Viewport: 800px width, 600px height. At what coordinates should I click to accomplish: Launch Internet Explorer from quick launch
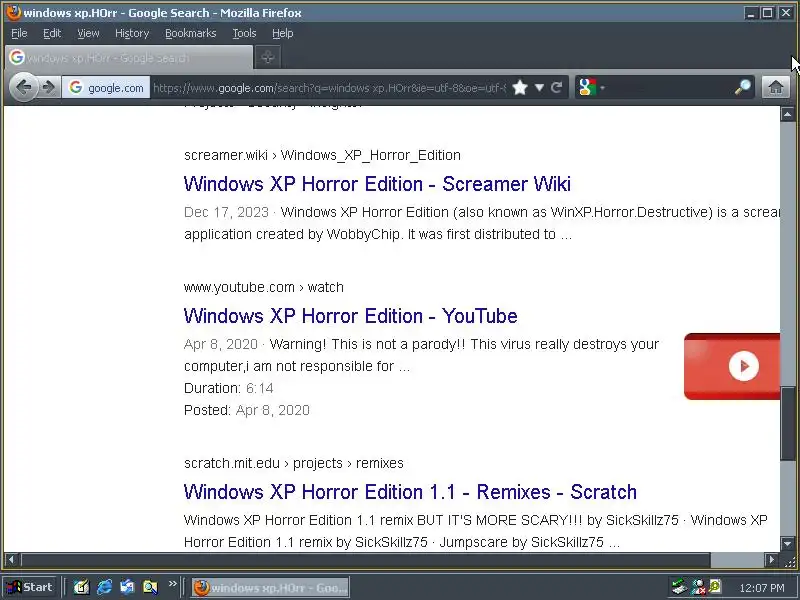(x=105, y=587)
